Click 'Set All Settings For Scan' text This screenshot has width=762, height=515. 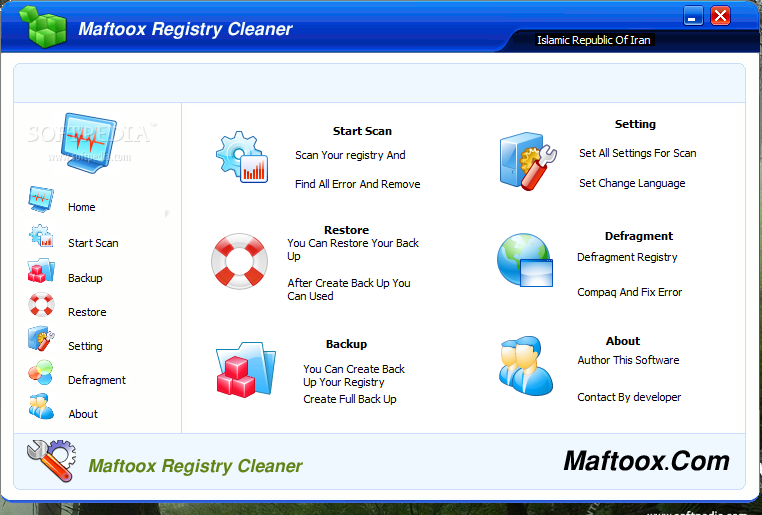coord(638,153)
